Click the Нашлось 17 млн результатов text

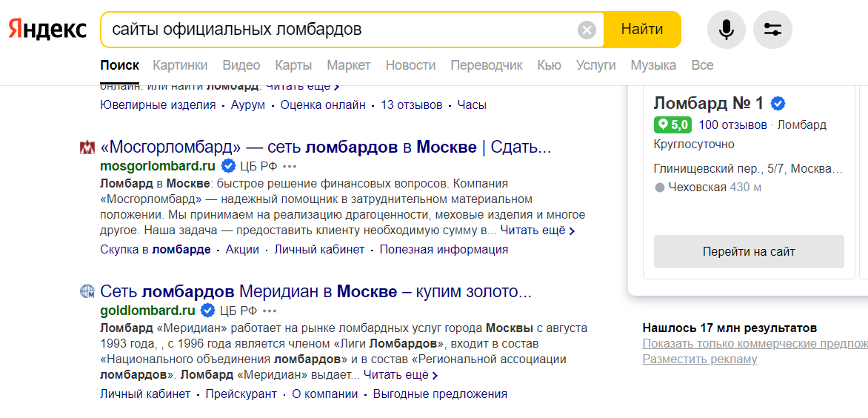[730, 328]
